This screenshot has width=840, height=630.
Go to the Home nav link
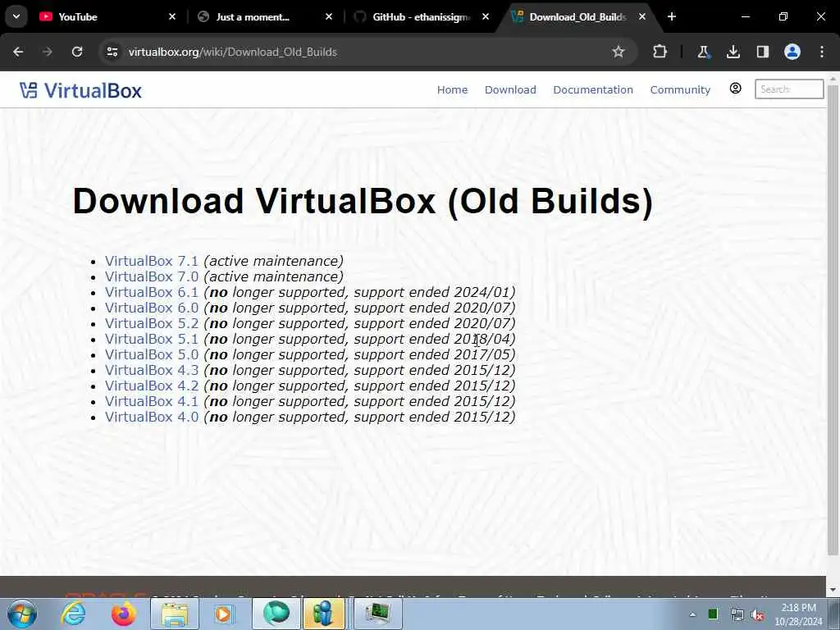(x=452, y=90)
